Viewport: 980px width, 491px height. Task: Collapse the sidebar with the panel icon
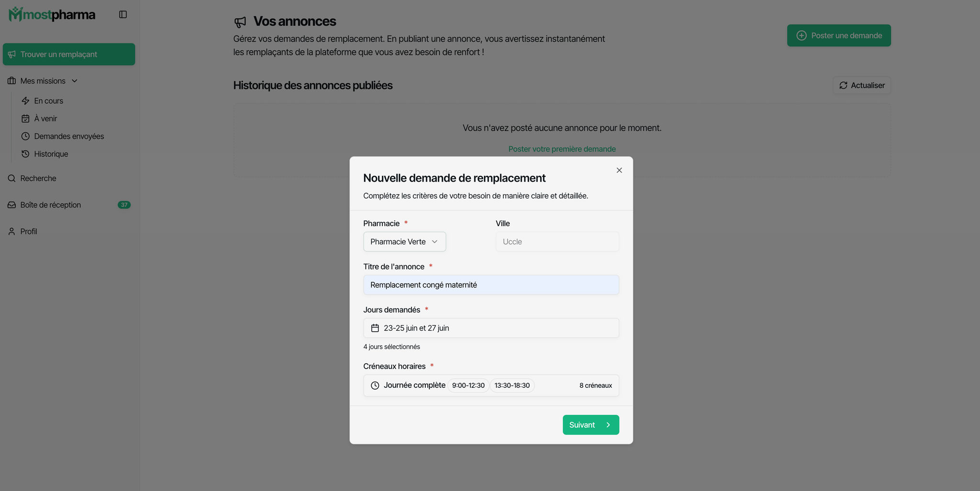(x=123, y=15)
